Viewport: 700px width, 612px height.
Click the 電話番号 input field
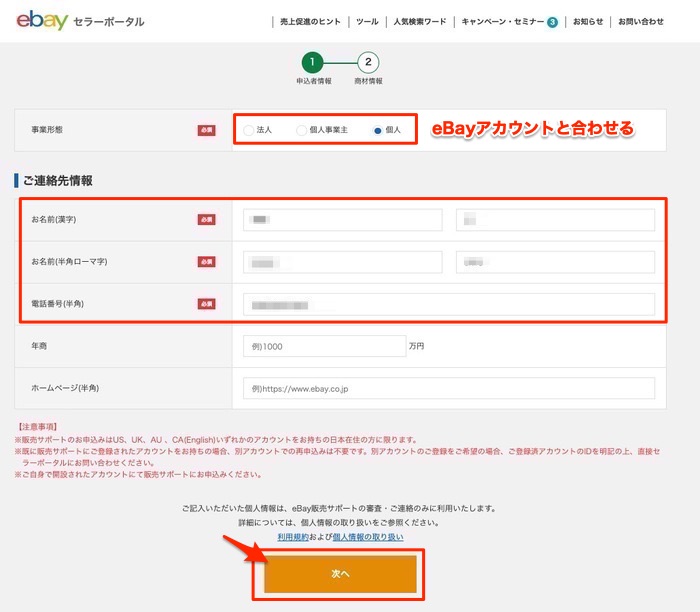(448, 304)
